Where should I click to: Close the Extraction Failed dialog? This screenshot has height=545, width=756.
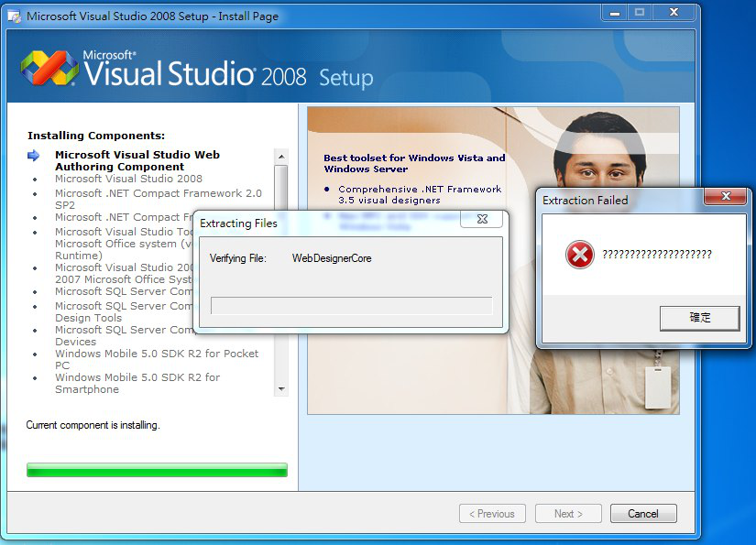[x=726, y=196]
